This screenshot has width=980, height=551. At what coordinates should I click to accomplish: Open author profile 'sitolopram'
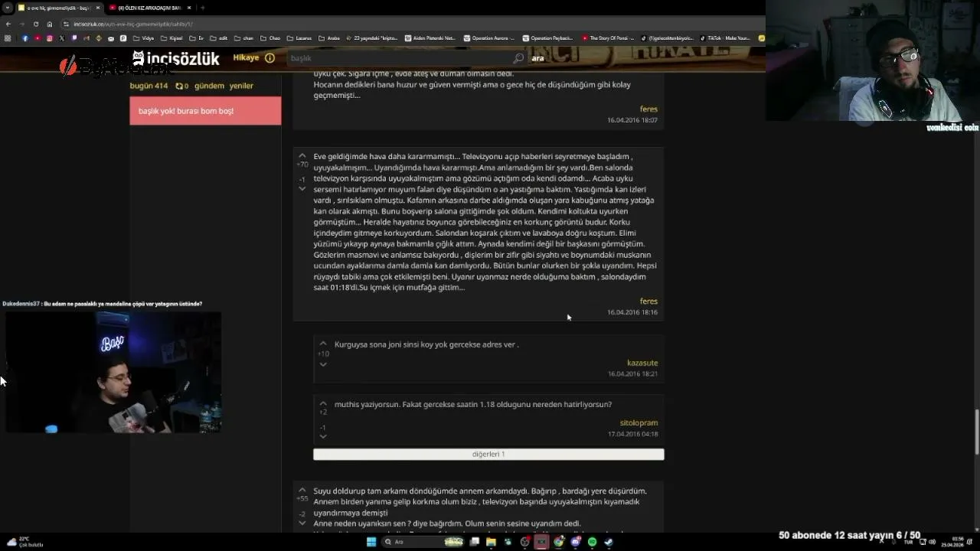[639, 422]
